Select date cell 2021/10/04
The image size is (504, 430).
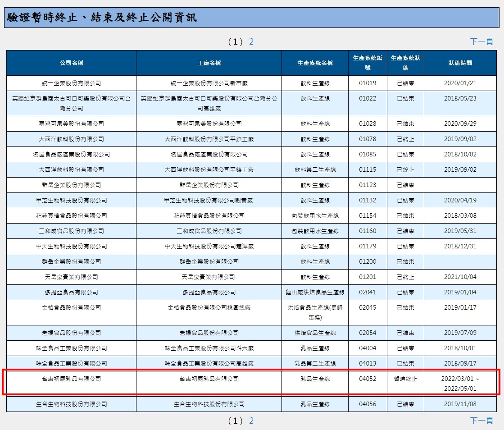pyautogui.click(x=460, y=277)
